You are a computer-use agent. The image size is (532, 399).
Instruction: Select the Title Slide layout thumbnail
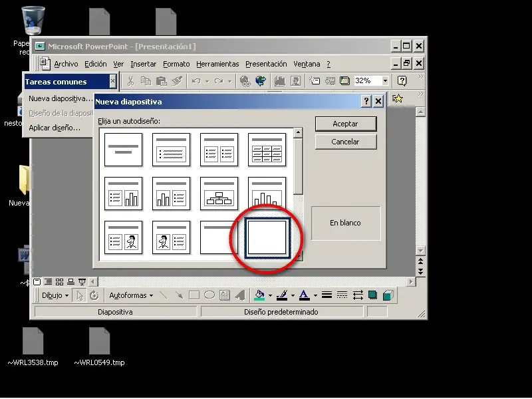pos(123,150)
